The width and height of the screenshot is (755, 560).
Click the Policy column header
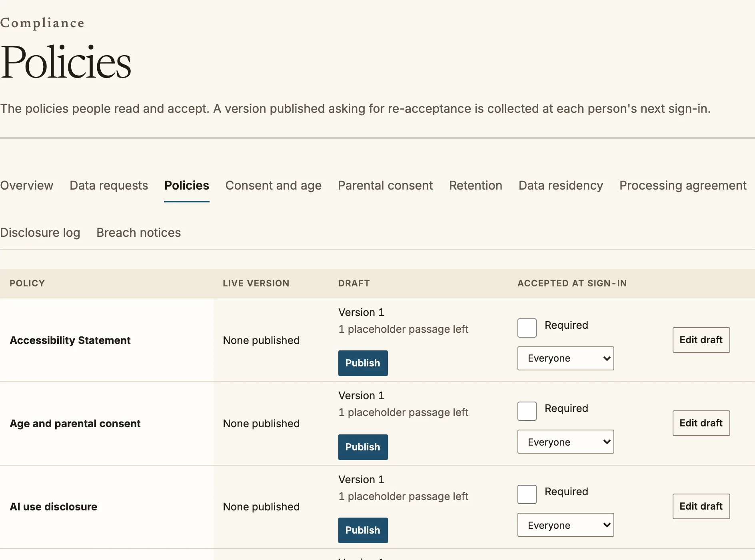(x=27, y=283)
